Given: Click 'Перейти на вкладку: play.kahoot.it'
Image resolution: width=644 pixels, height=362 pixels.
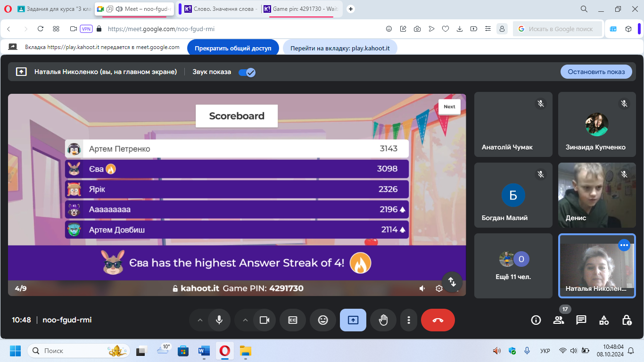Looking at the screenshot, I should (340, 48).
